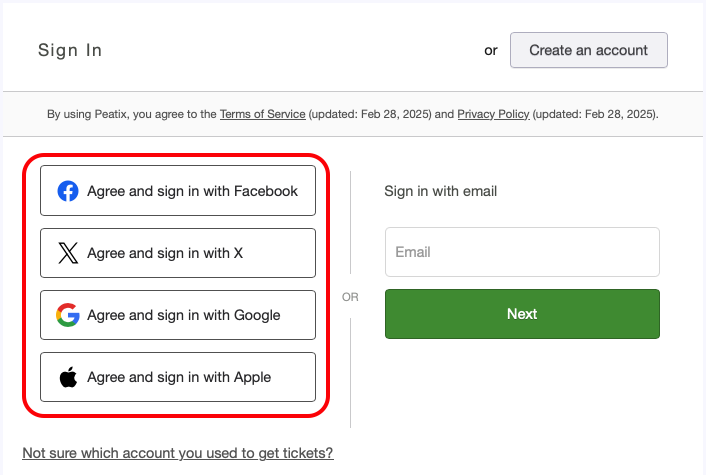View the Privacy Policy link

click(x=493, y=114)
